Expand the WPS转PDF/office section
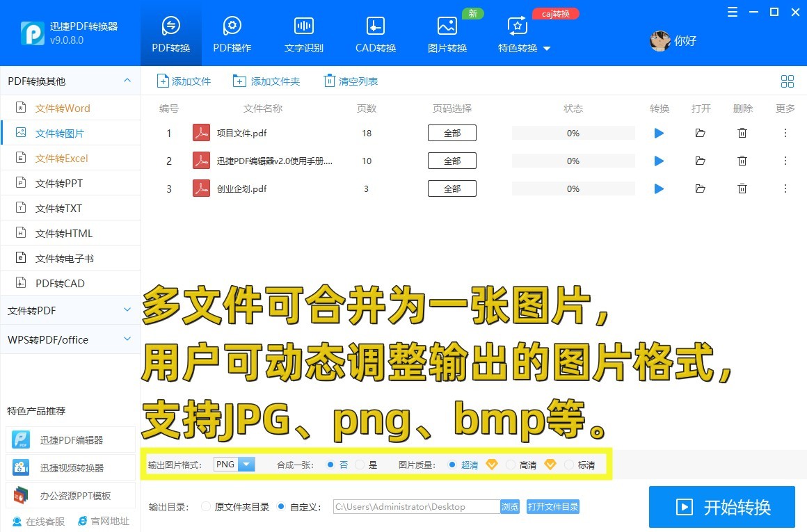This screenshot has width=807, height=532. point(127,339)
